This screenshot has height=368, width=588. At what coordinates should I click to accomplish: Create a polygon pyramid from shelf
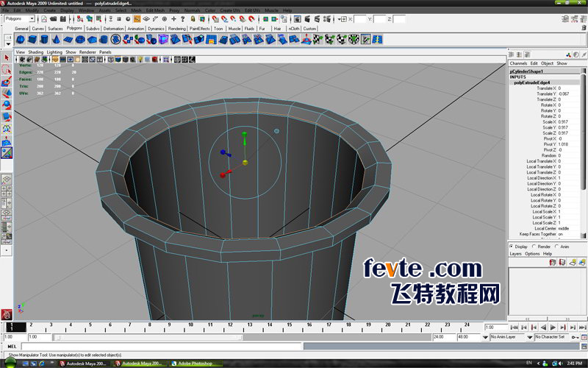93,40
